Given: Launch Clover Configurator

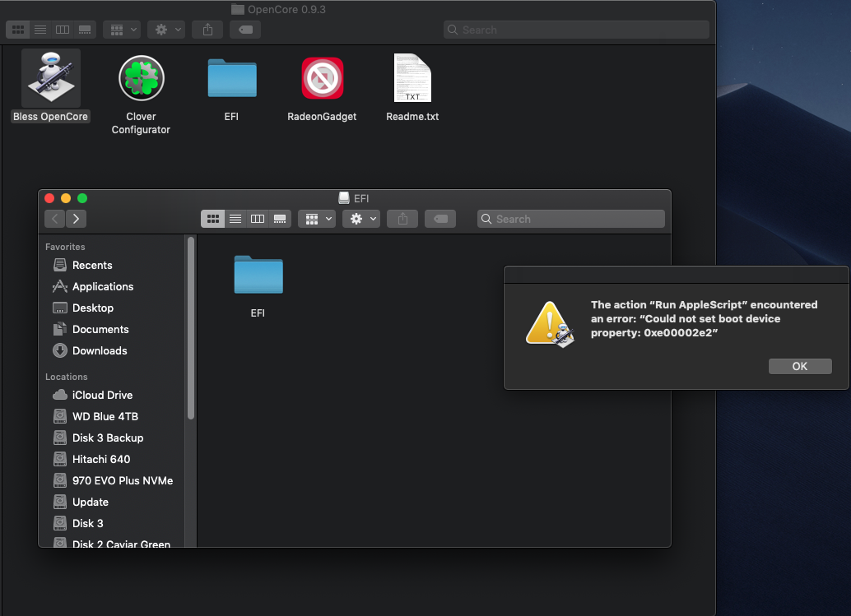Looking at the screenshot, I should (141, 79).
